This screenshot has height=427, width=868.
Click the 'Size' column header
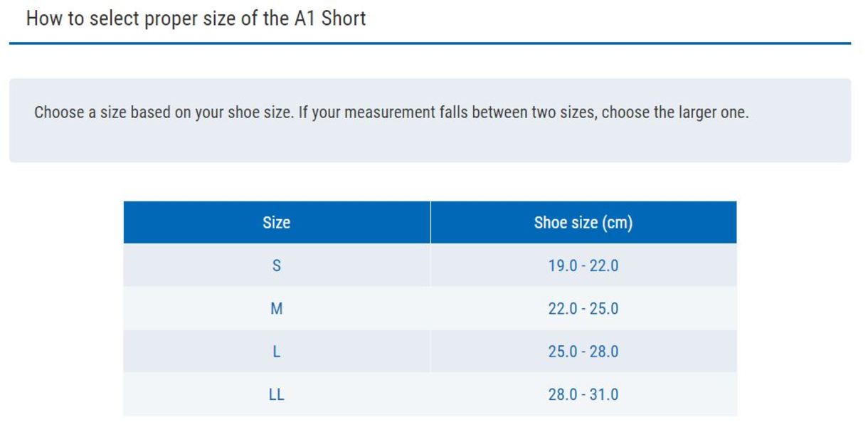point(276,223)
